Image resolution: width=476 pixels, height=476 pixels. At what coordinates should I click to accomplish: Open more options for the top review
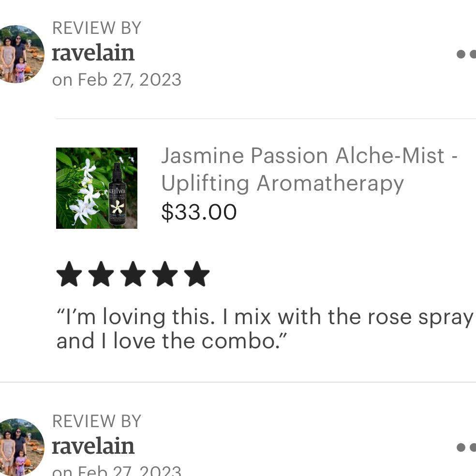(x=466, y=54)
